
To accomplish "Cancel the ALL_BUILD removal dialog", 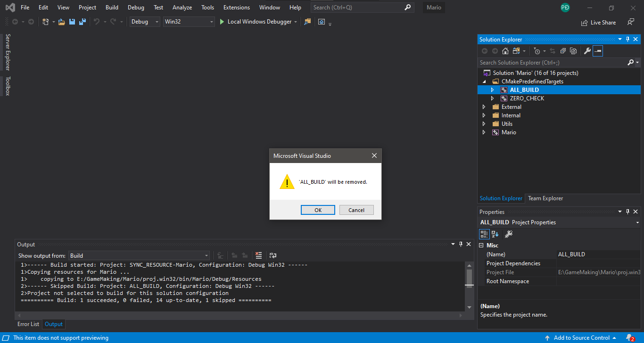I will pyautogui.click(x=356, y=210).
